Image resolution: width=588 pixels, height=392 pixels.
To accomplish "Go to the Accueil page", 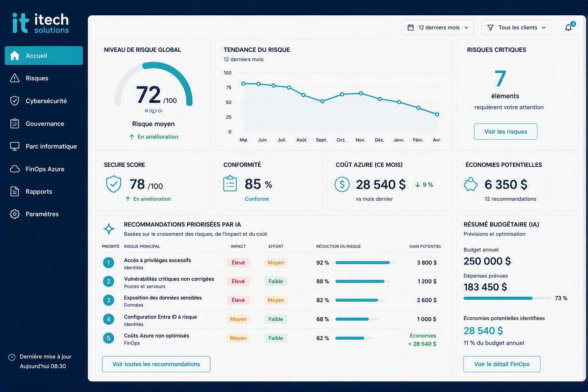I will 44,56.
